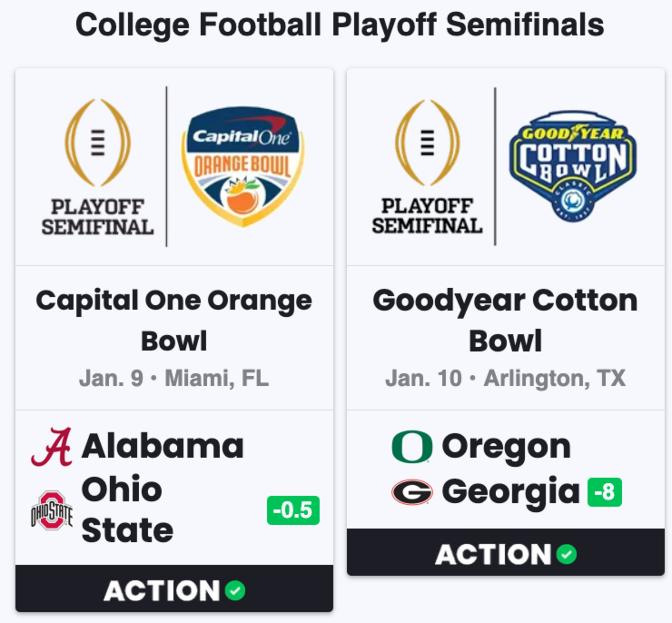The height and width of the screenshot is (623, 672).
Task: Click the Georgia team name
Action: 511,492
